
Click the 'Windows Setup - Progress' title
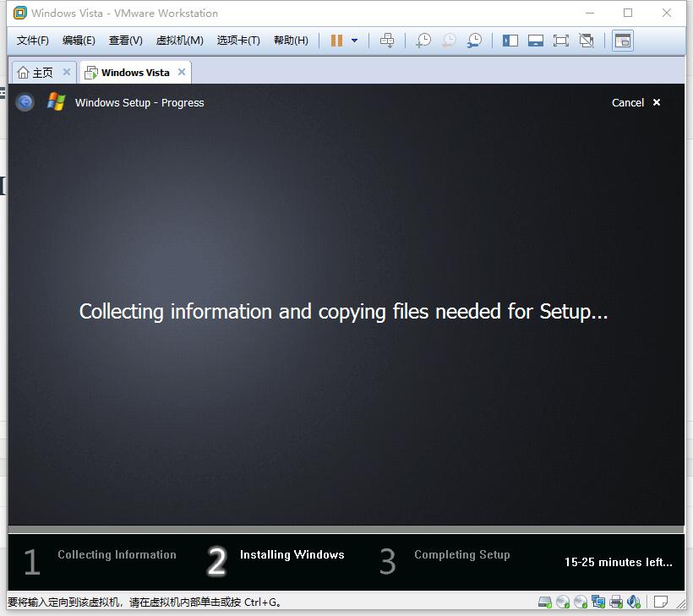pyautogui.click(x=139, y=102)
